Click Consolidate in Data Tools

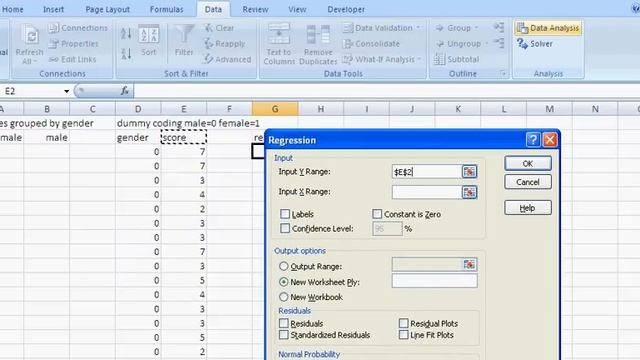pos(371,44)
